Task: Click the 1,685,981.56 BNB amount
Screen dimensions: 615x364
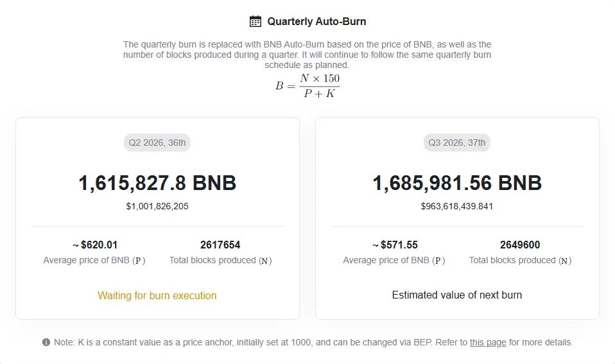Action: pos(457,183)
